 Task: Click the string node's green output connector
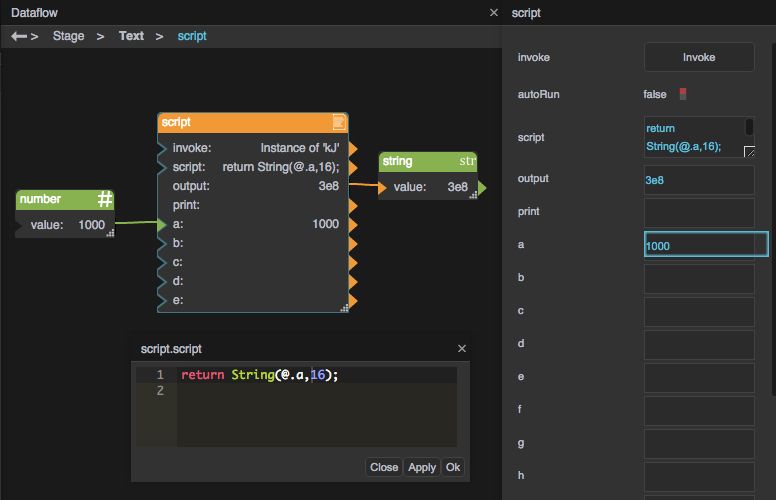coord(482,188)
